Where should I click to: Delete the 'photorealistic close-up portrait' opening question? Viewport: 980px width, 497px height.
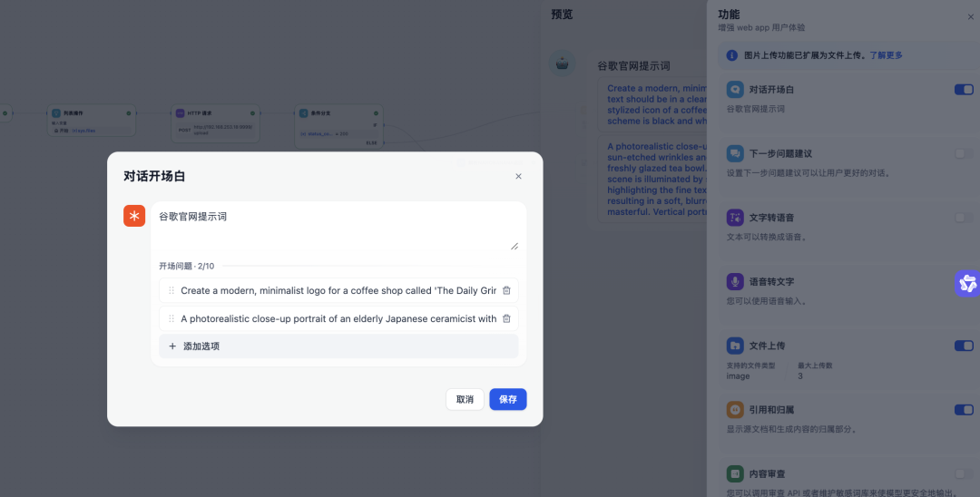(507, 318)
